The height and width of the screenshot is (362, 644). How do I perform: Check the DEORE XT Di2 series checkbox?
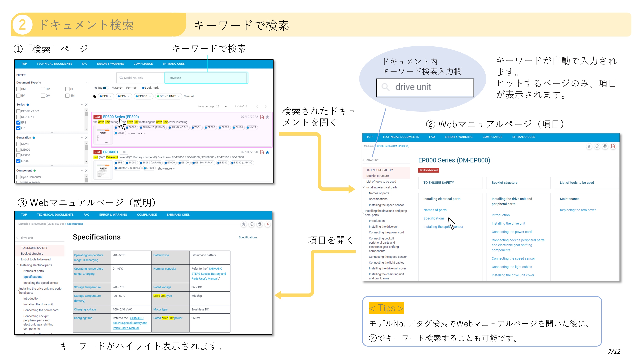pos(18,111)
